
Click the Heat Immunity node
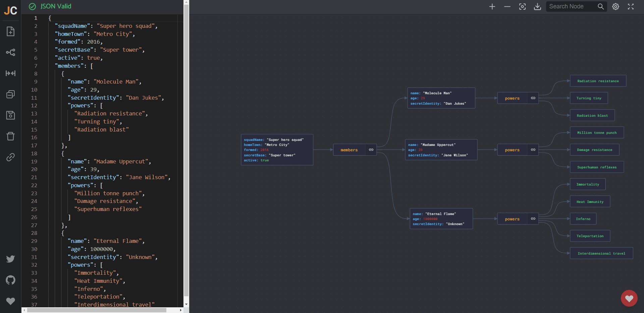coord(590,202)
